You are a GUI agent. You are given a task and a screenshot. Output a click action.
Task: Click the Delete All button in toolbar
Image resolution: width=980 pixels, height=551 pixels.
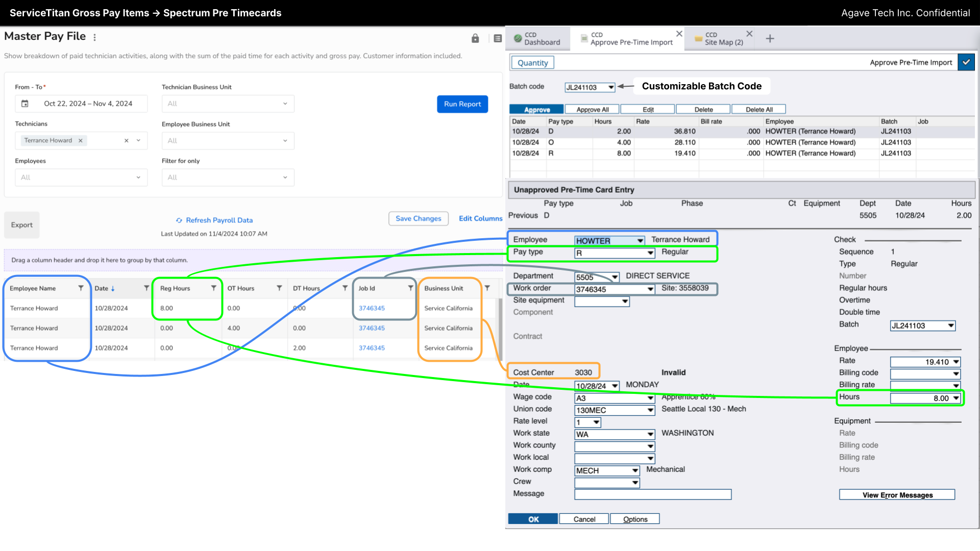coord(759,109)
